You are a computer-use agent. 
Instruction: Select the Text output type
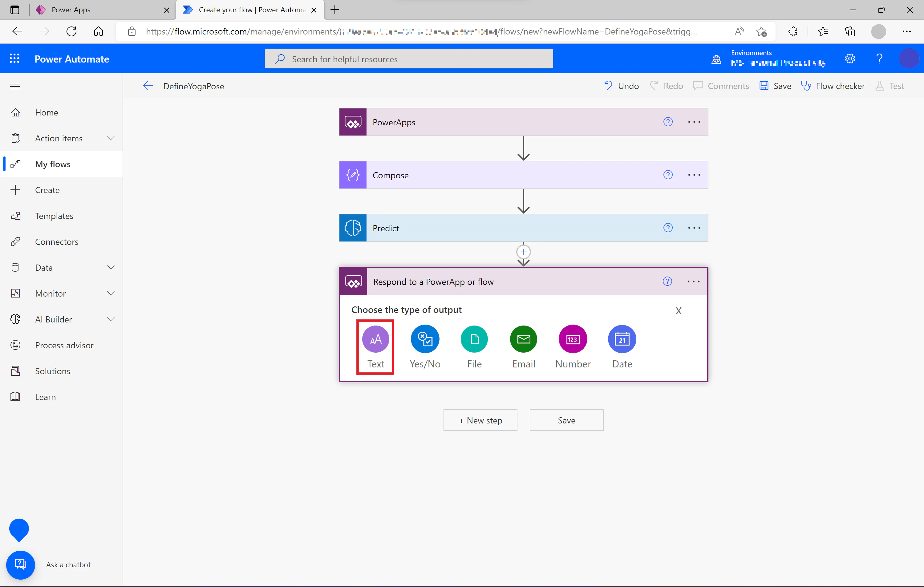click(x=375, y=347)
